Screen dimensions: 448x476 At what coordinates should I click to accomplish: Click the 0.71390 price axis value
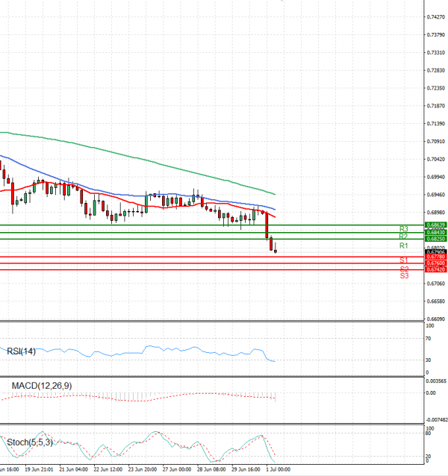pos(436,124)
